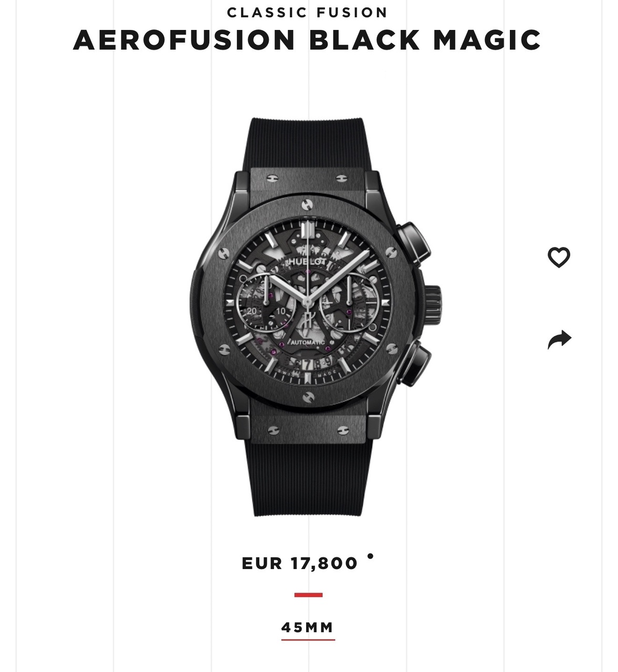Open price info dot beside EUR 17,800

[370, 556]
